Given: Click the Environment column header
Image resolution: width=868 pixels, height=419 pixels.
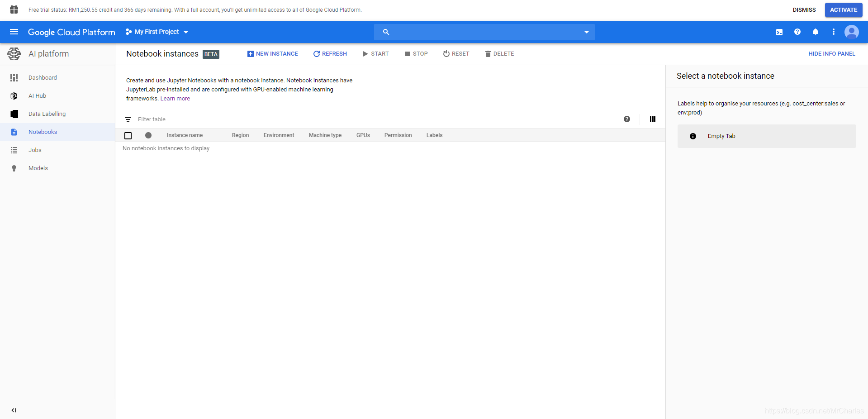Looking at the screenshot, I should (279, 135).
